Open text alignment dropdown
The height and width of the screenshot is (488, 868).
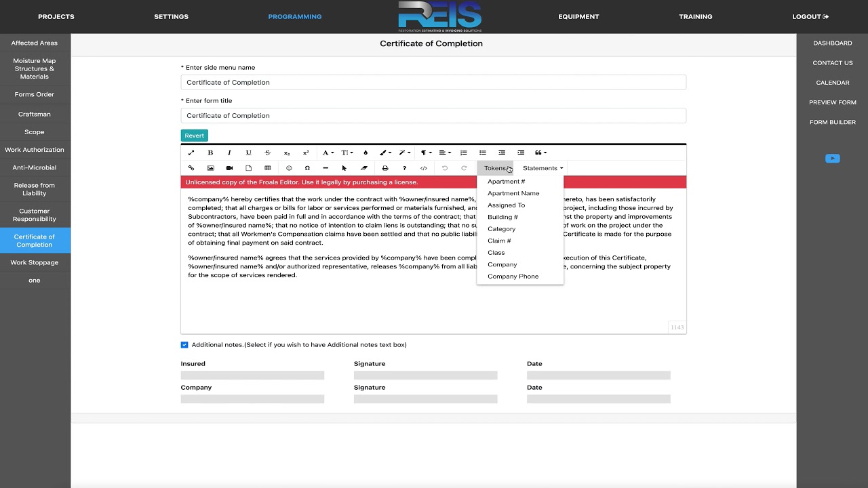point(445,152)
